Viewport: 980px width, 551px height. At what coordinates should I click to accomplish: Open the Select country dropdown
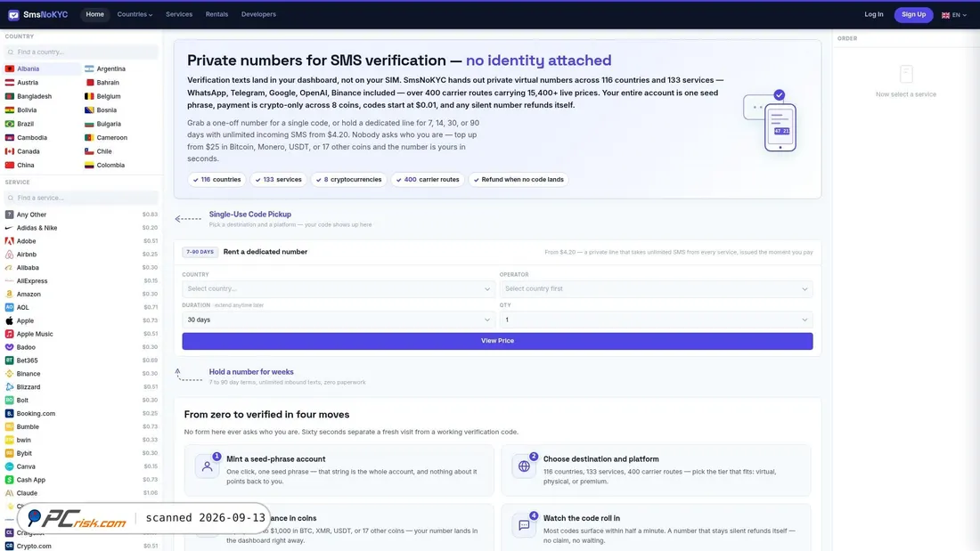(x=339, y=288)
